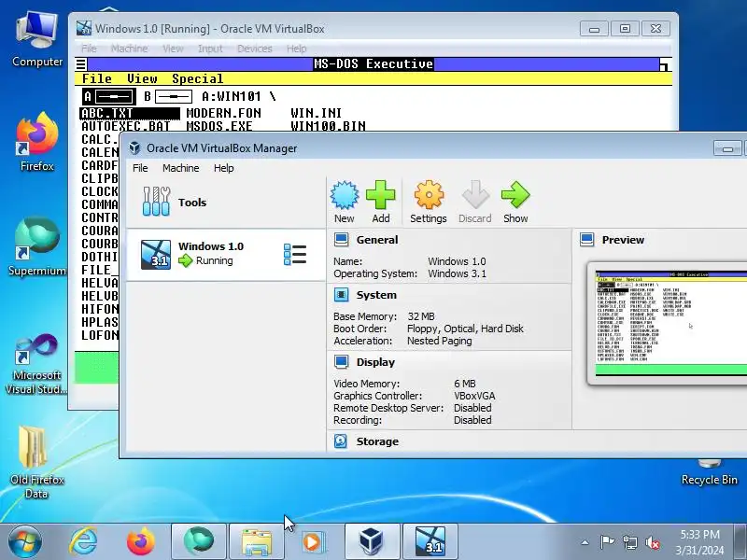Screen dimensions: 747x560
Task: Click the Discard arrow toolbar icon
Action: tap(474, 195)
